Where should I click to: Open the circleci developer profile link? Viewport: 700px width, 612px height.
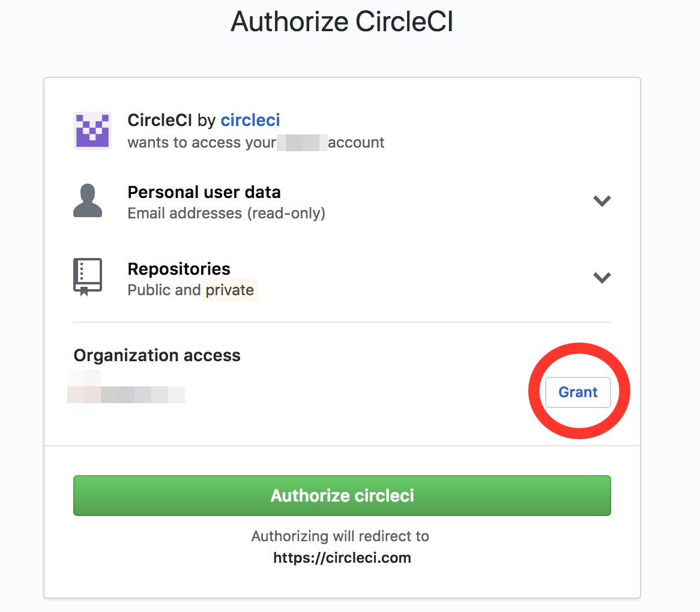pyautogui.click(x=250, y=121)
